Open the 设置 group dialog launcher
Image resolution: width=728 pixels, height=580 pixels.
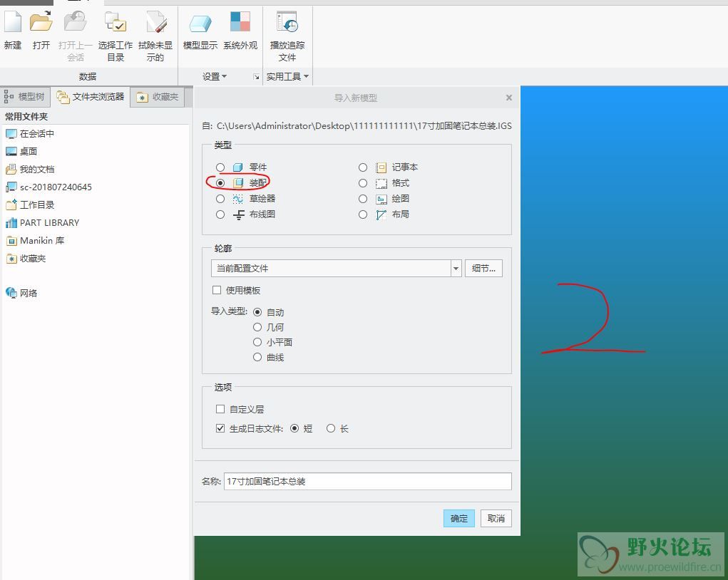tap(256, 76)
